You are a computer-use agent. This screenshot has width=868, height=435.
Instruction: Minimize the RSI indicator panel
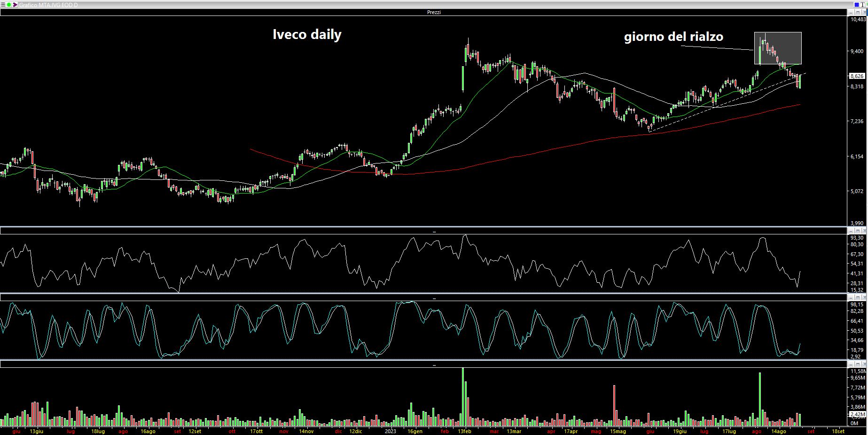coord(851,231)
